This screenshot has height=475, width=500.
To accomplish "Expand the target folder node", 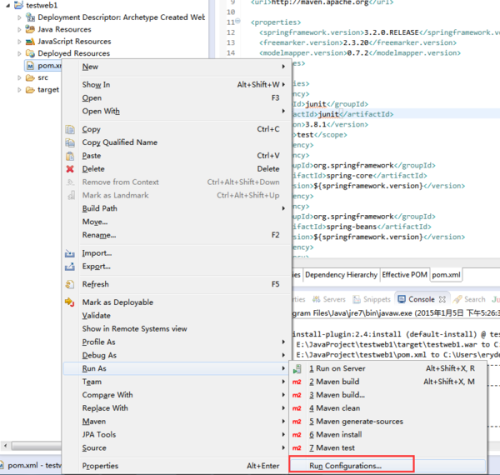I will [19, 90].
